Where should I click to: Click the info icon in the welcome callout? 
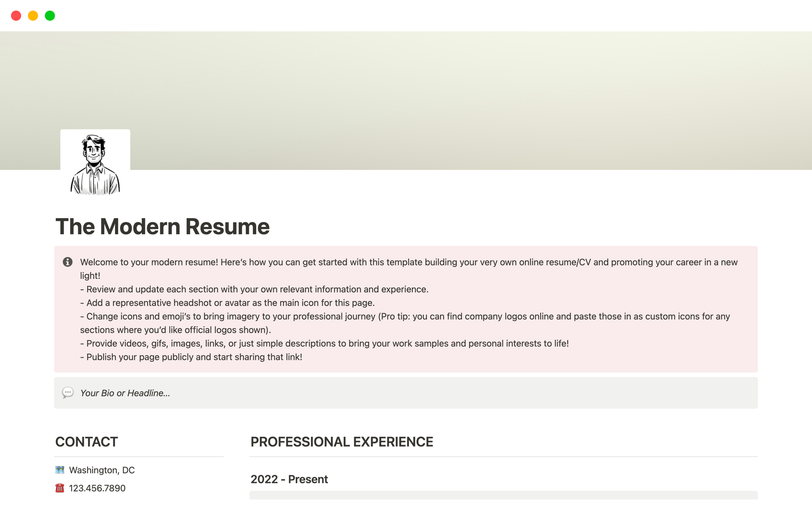(x=68, y=262)
